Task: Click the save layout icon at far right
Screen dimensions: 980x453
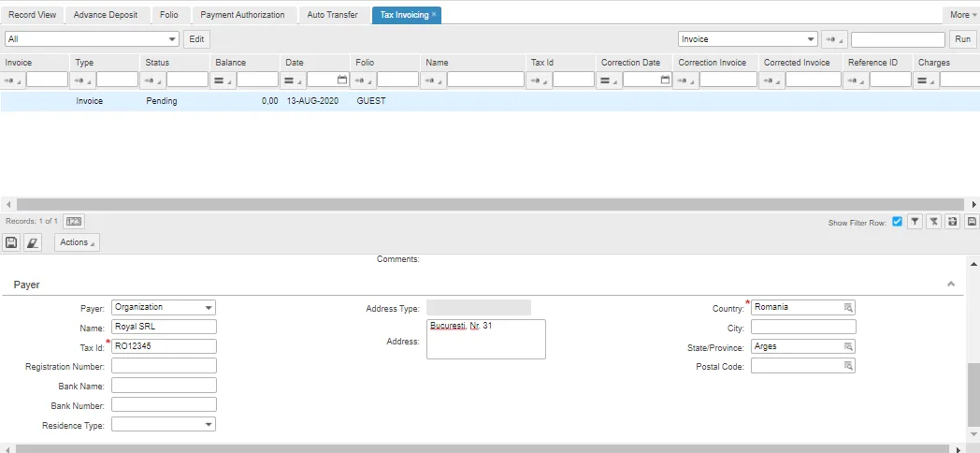Action: coord(972,222)
